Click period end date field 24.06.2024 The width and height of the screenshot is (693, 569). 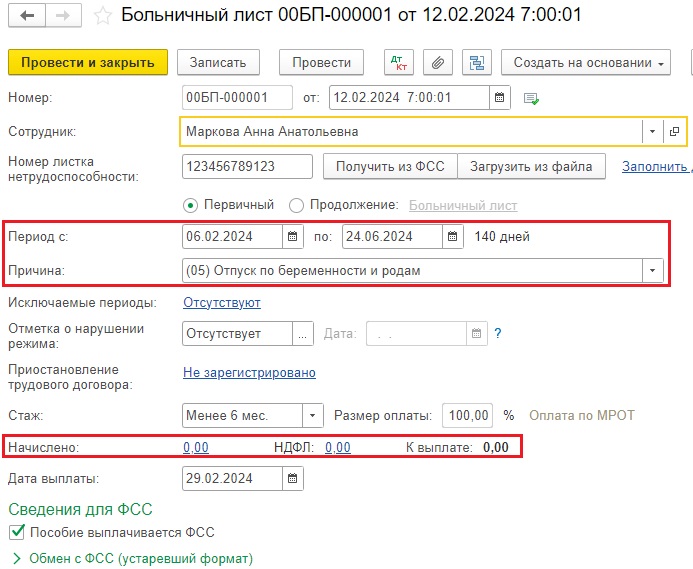point(392,237)
